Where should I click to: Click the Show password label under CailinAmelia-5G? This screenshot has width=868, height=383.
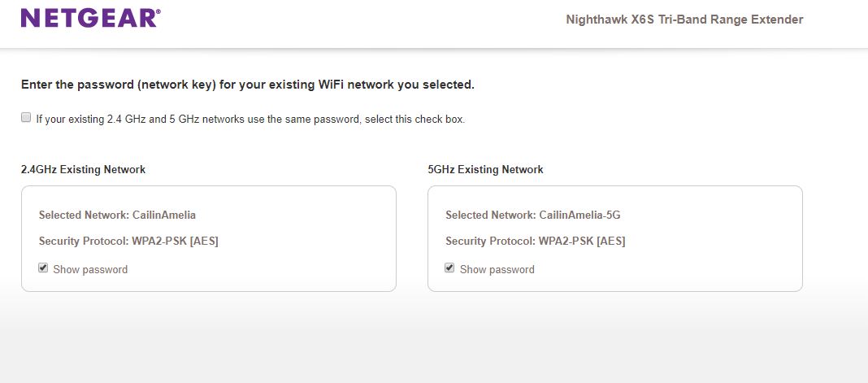point(497,269)
